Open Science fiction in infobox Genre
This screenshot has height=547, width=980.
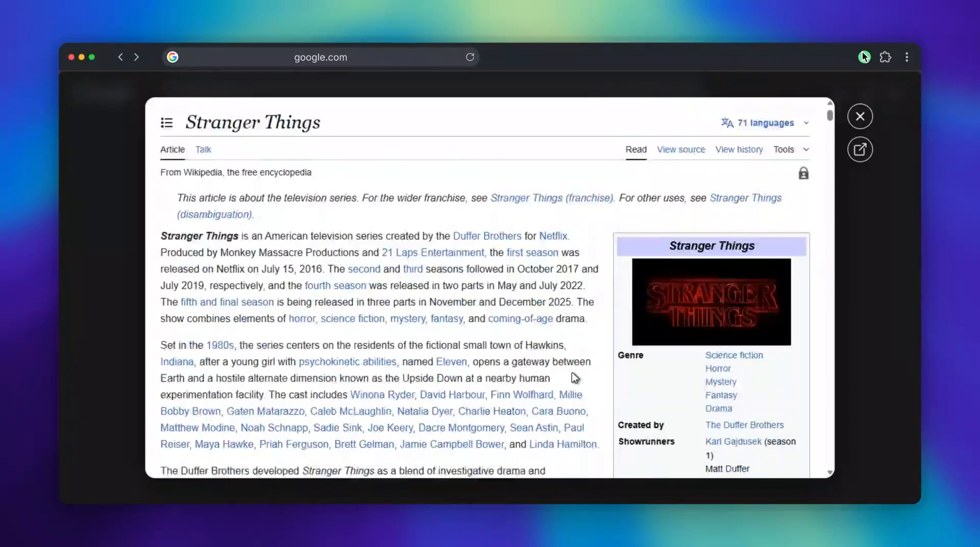pyautogui.click(x=734, y=355)
